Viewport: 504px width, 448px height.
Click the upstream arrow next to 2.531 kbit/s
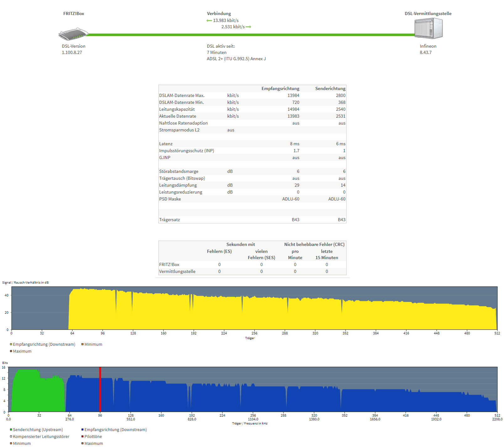point(248,27)
